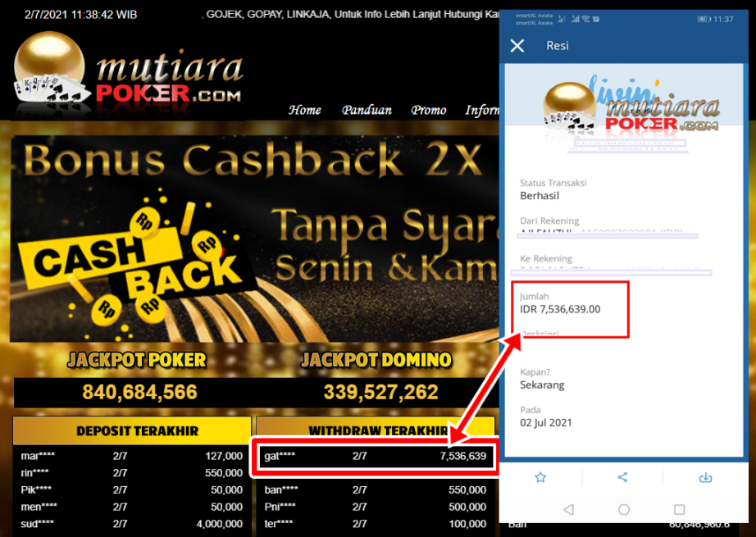The image size is (756, 537).
Task: Click the WITHDRAW TERAKHIR header
Action: (376, 430)
